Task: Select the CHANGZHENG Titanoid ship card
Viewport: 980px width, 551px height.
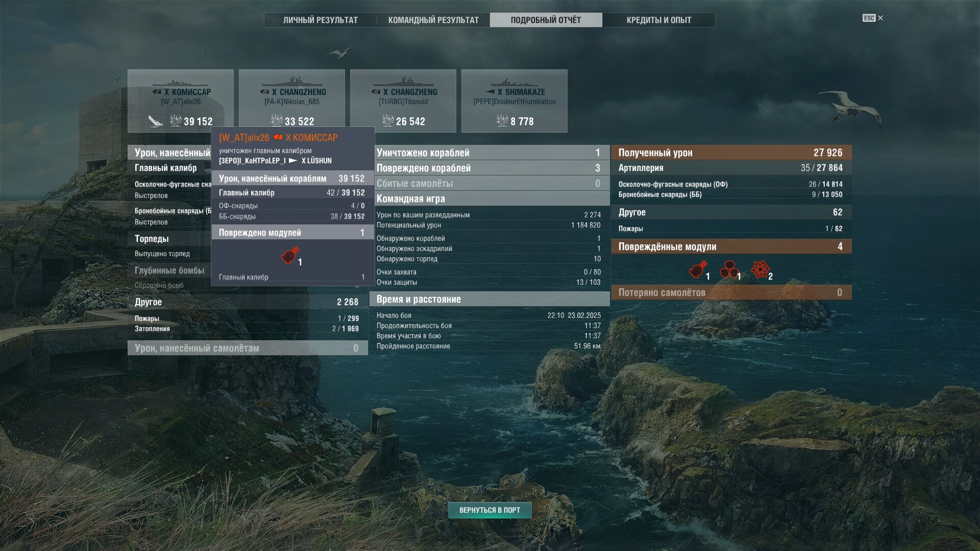Action: click(403, 101)
